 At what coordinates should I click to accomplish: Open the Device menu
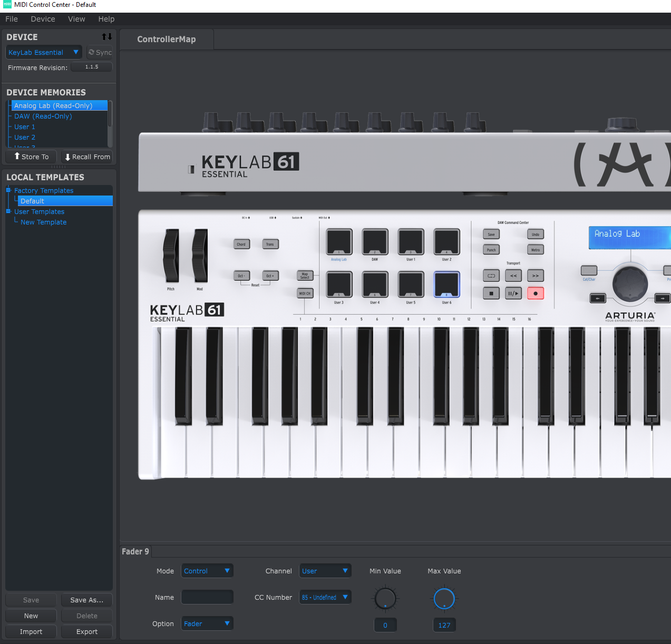point(43,19)
